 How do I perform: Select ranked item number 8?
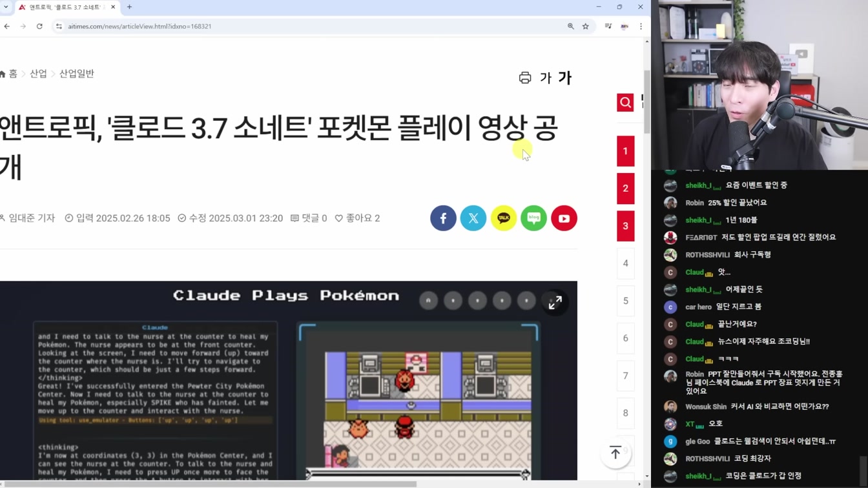[x=625, y=413]
